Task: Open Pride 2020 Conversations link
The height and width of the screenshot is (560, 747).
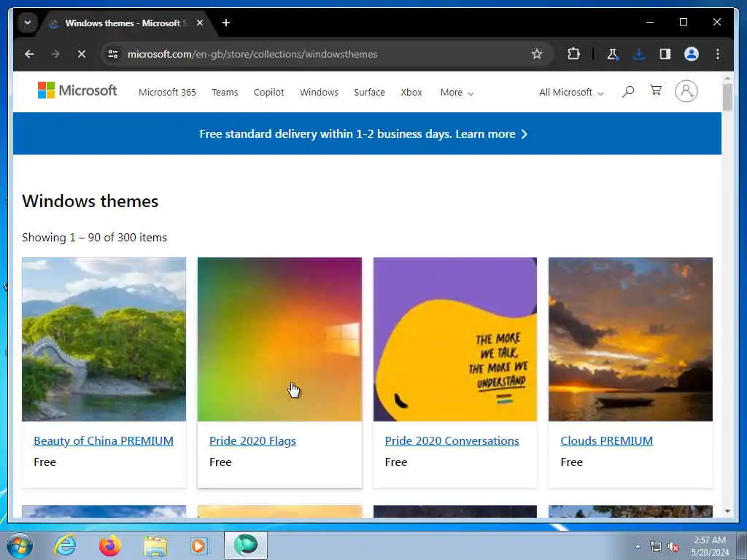Action: [x=452, y=441]
